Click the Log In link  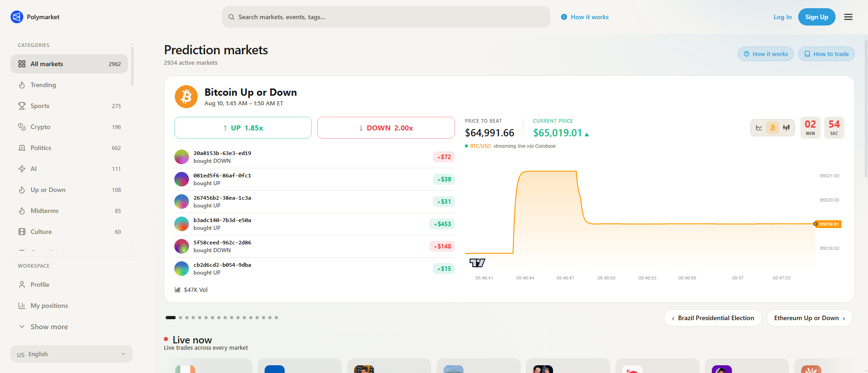coord(782,17)
